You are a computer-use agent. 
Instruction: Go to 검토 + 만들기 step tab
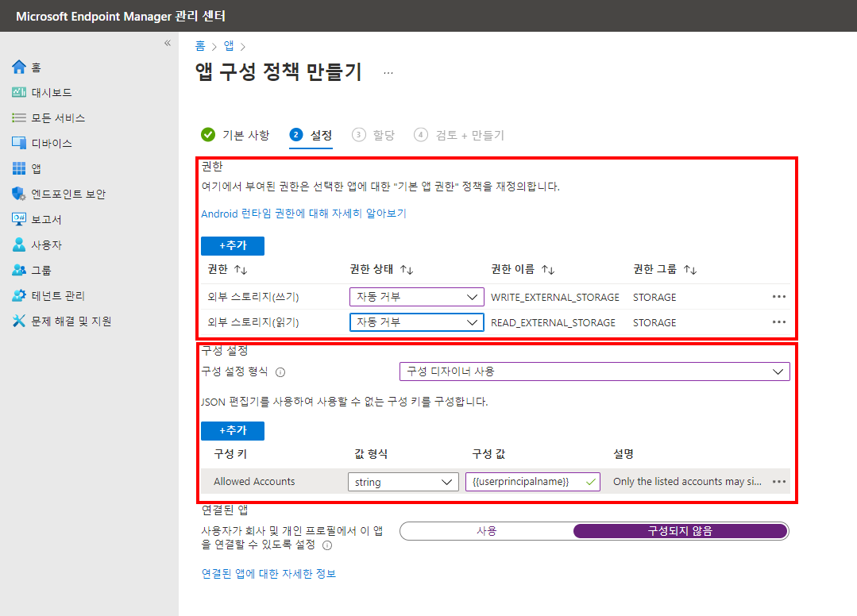coord(459,135)
